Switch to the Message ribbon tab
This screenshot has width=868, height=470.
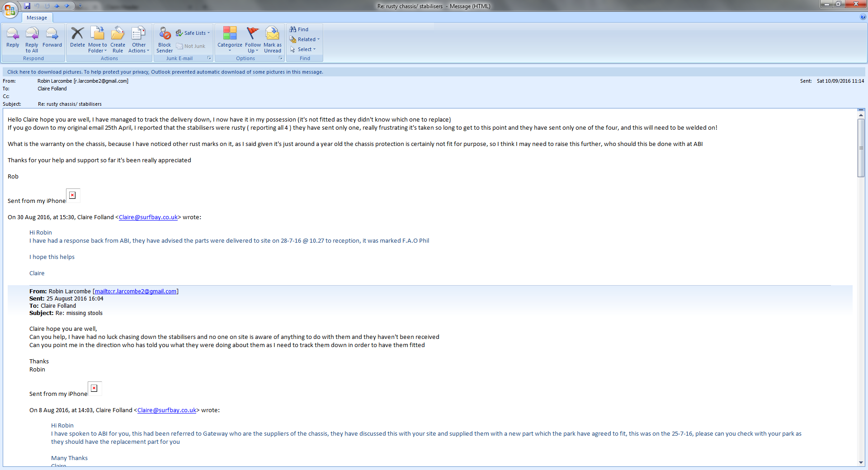[x=37, y=18]
